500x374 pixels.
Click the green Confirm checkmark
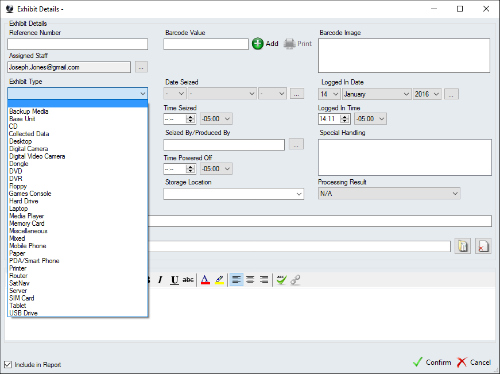417,362
